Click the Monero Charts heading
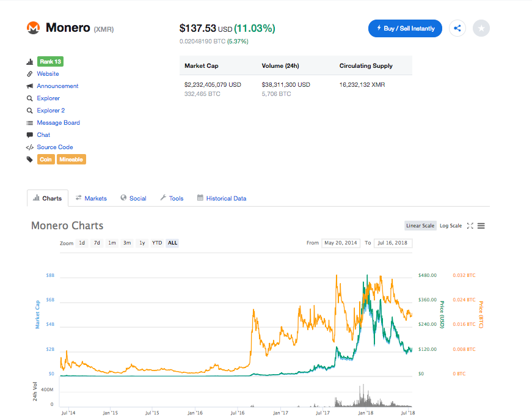 coord(67,226)
